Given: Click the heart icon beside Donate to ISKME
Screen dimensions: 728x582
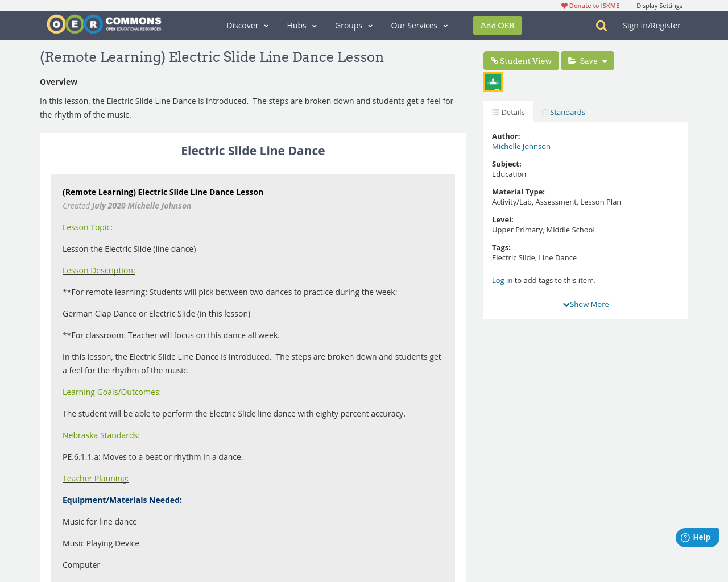Looking at the screenshot, I should 564,5.
